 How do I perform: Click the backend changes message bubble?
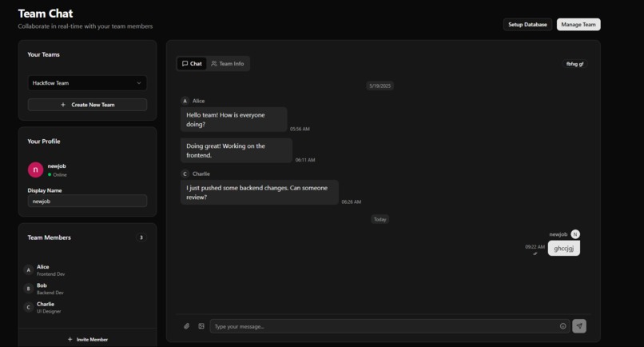(260, 192)
